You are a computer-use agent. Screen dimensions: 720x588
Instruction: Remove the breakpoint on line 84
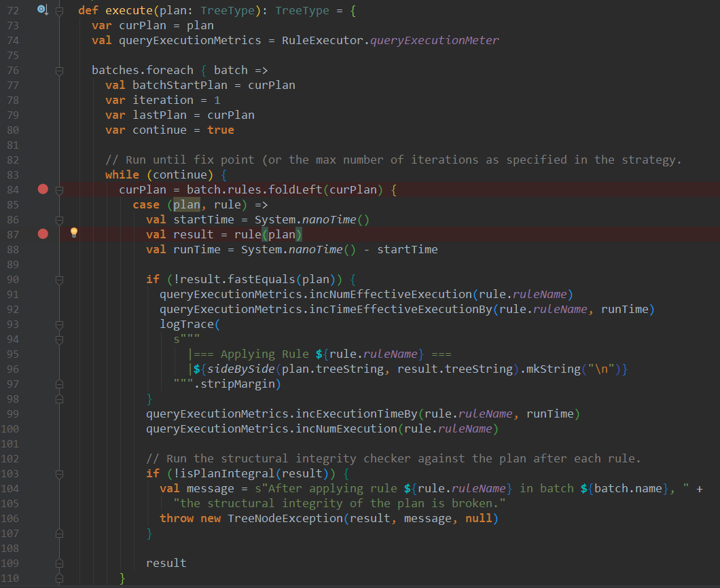43,189
